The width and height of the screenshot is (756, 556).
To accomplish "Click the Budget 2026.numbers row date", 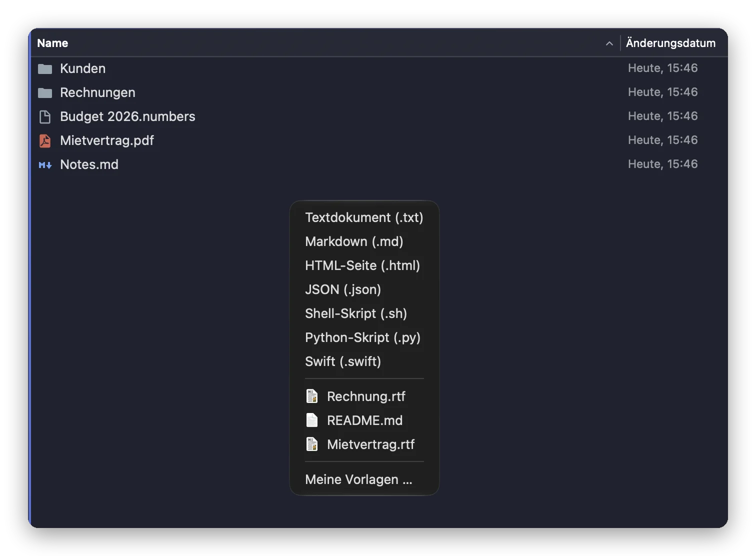I will tap(662, 116).
